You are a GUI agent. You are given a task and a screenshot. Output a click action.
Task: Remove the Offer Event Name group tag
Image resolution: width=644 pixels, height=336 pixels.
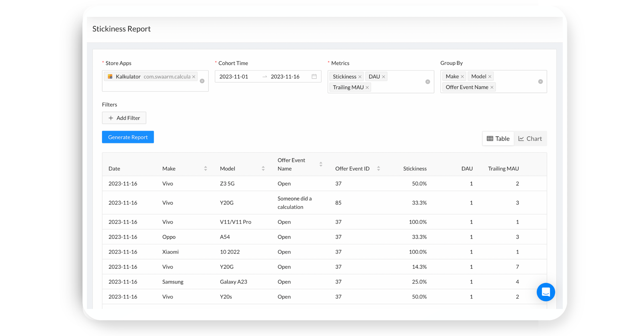(x=492, y=87)
